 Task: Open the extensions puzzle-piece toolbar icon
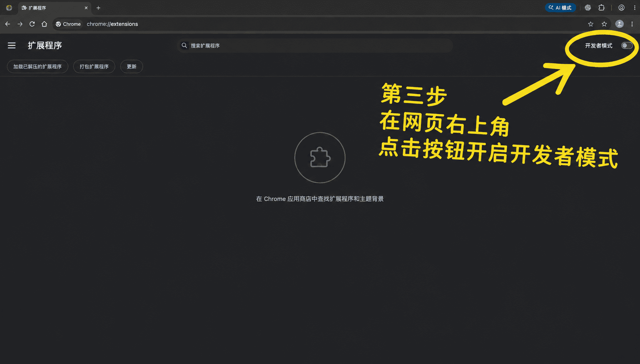602,8
